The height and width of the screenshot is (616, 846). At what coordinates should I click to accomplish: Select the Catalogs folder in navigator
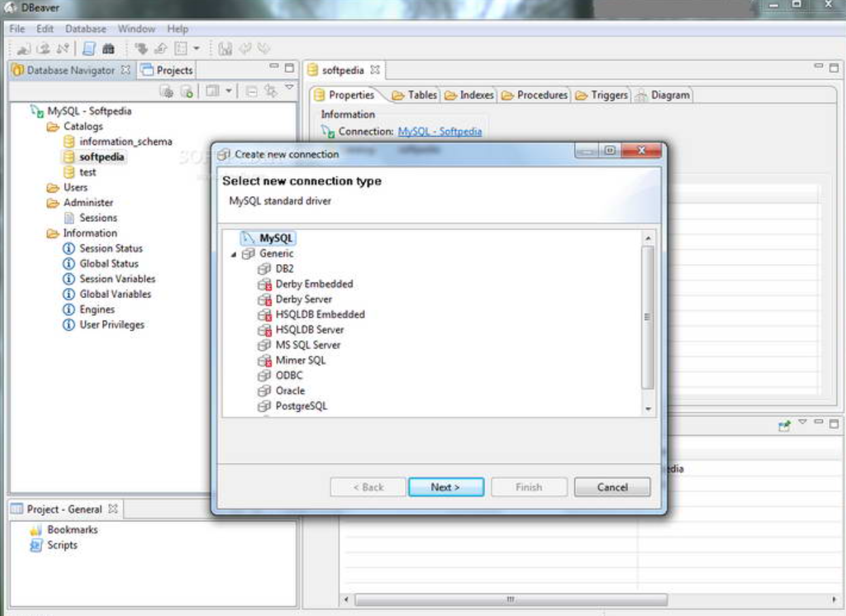[x=83, y=127]
